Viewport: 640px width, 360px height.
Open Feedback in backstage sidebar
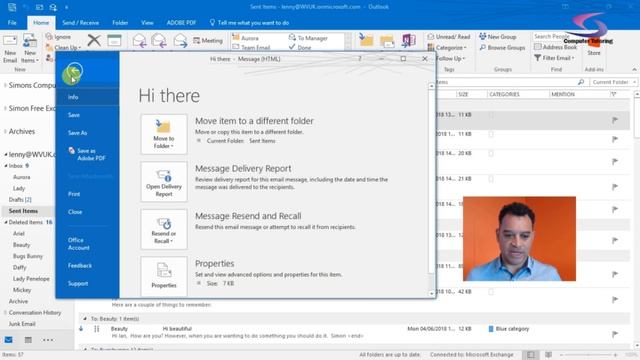click(x=80, y=266)
